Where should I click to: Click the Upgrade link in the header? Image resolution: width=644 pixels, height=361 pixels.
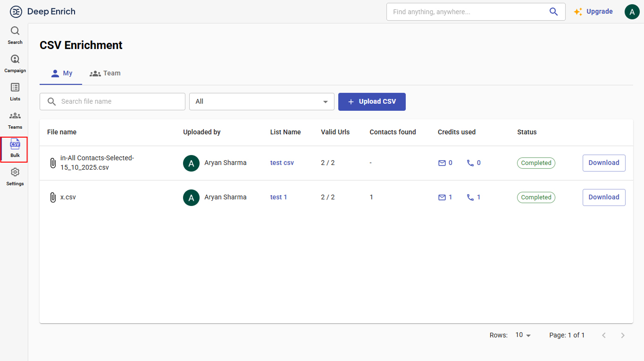point(593,12)
